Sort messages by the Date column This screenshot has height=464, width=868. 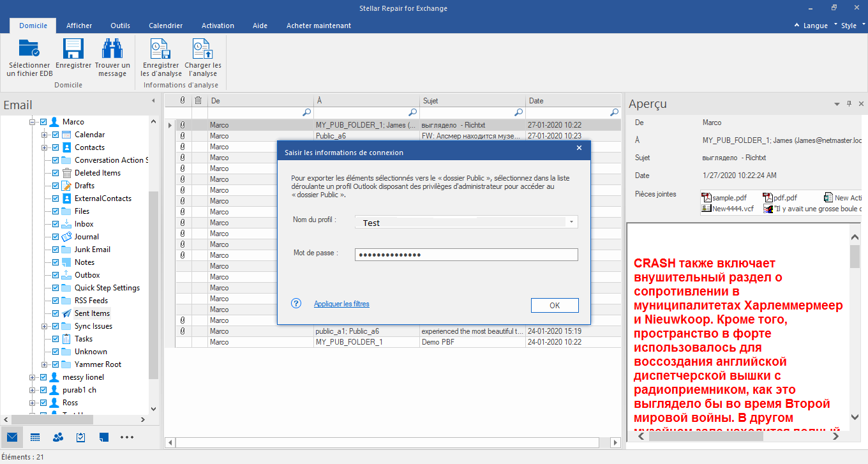coord(573,100)
